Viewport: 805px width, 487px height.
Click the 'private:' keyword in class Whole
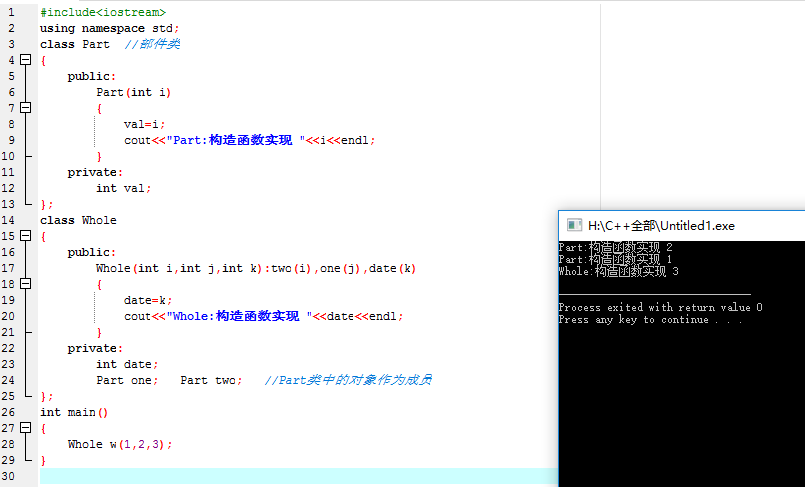pyautogui.click(x=95, y=348)
